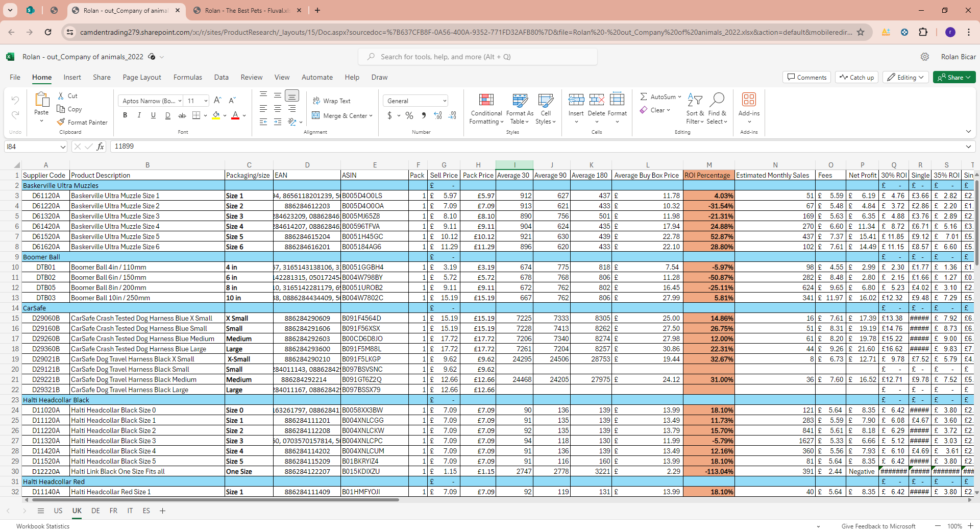Toggle top vertical alignment
This screenshot has height=531, width=980.
click(263, 94)
